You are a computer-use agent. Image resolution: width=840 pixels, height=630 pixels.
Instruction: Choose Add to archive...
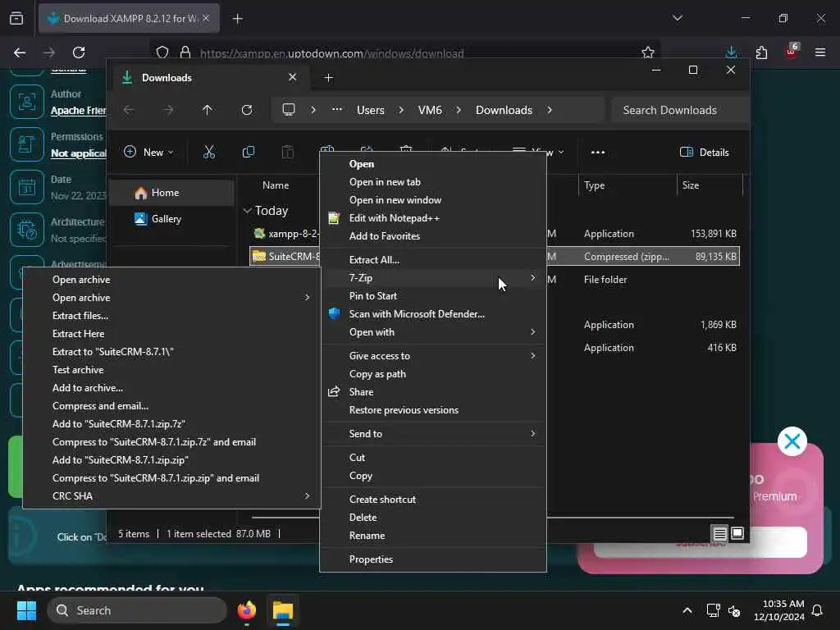tap(171, 388)
